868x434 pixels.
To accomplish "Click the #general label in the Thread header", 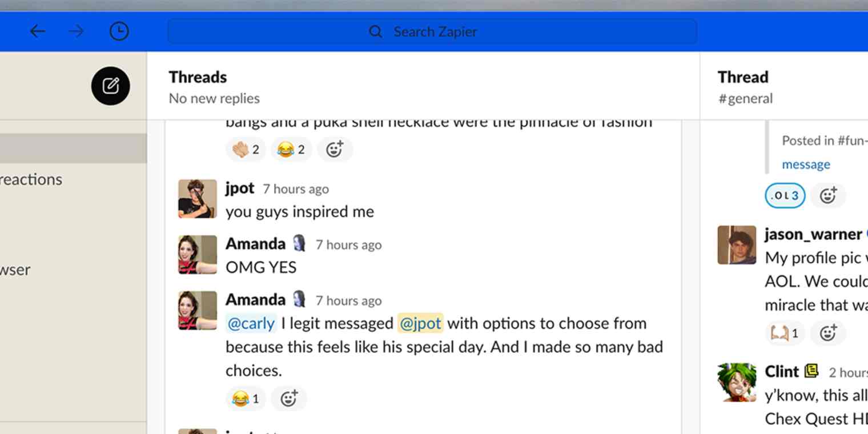I will click(745, 98).
